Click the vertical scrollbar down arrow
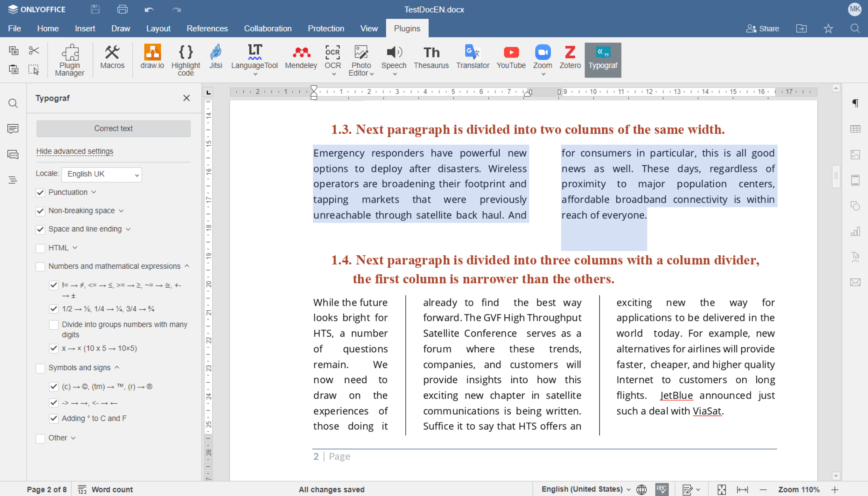Screen dimensions: 868x496 pos(836,476)
